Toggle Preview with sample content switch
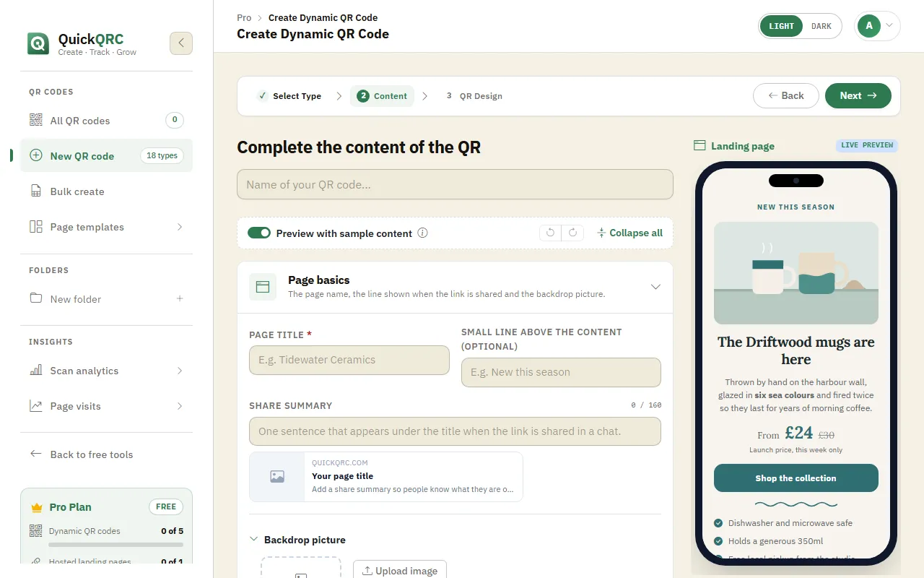This screenshot has height=578, width=924. click(259, 233)
